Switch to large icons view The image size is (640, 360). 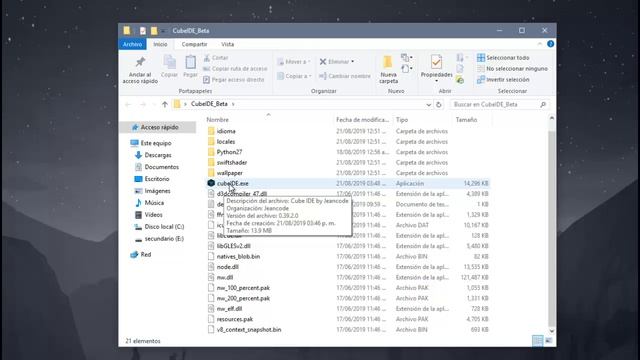(549, 340)
